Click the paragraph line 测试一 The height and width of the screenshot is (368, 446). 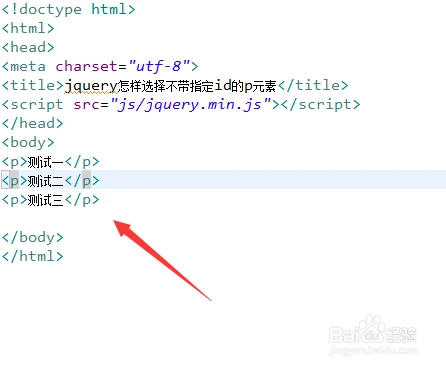click(50, 162)
